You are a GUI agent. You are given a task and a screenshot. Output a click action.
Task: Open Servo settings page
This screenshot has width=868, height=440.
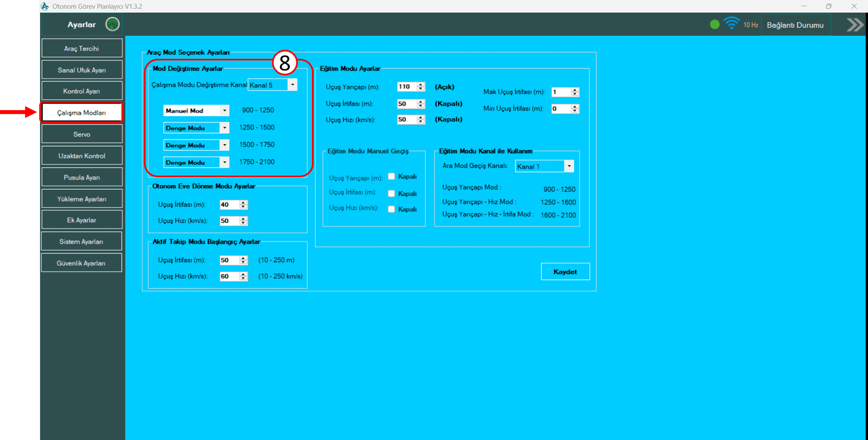point(82,134)
